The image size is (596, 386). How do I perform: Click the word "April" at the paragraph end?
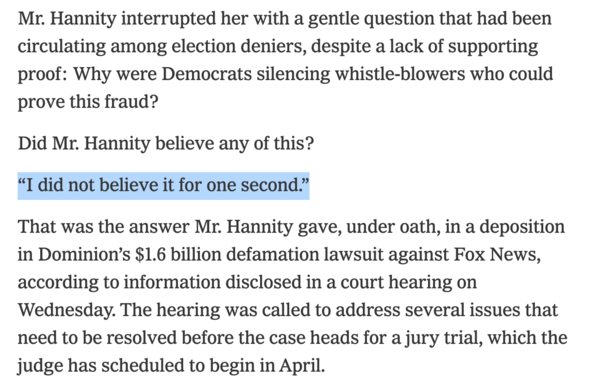[x=303, y=365]
